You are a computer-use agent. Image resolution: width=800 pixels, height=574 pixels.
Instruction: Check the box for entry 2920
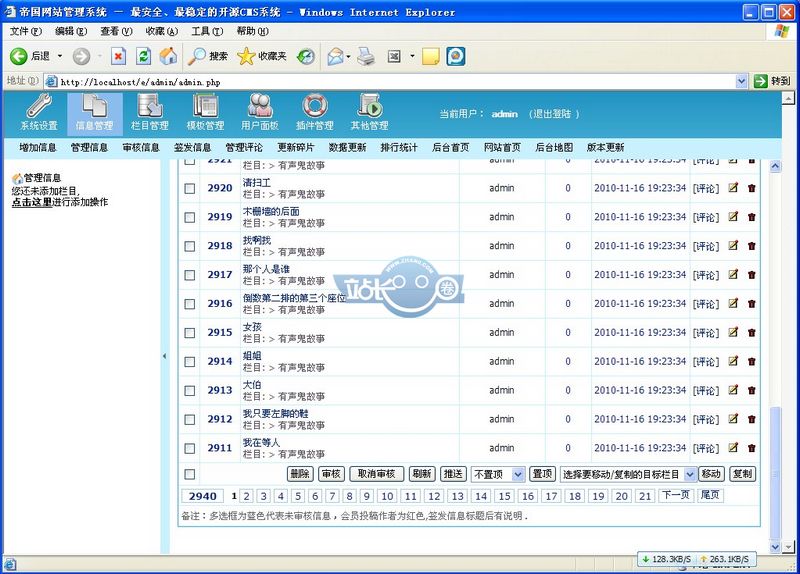[x=190, y=188]
